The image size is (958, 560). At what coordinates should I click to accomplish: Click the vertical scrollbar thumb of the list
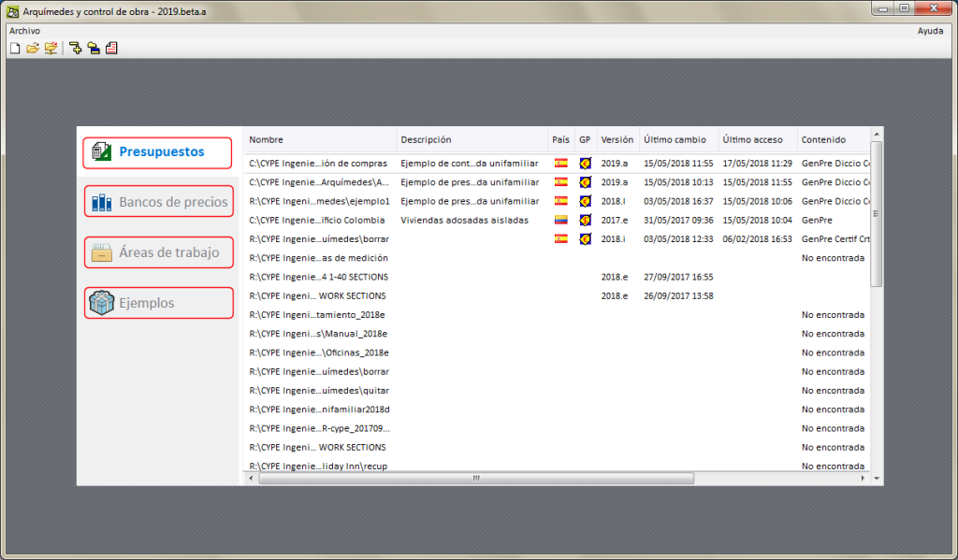point(876,214)
